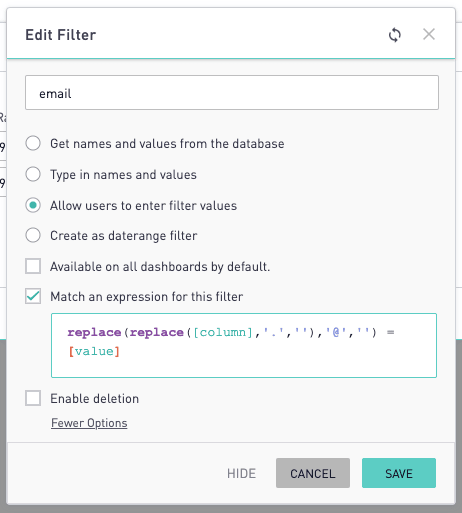The height and width of the screenshot is (513, 462).
Task: Tick the Enable deletion checkbox
Action: 33,398
